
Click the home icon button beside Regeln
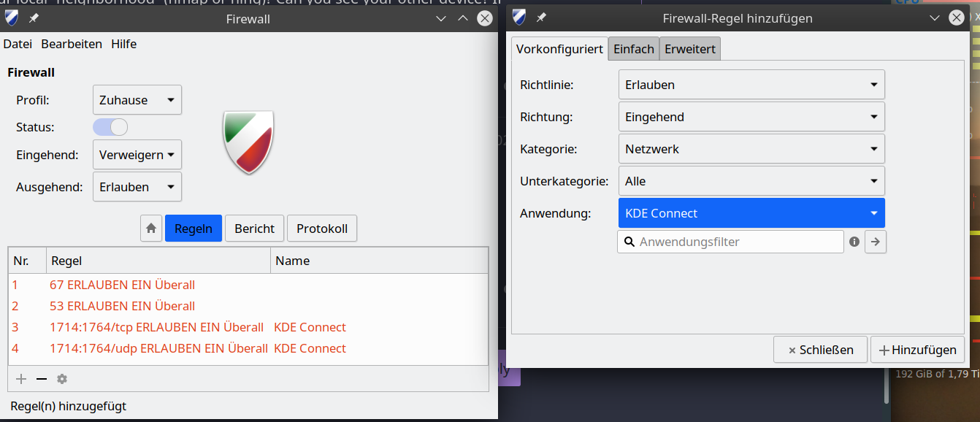pyautogui.click(x=151, y=229)
